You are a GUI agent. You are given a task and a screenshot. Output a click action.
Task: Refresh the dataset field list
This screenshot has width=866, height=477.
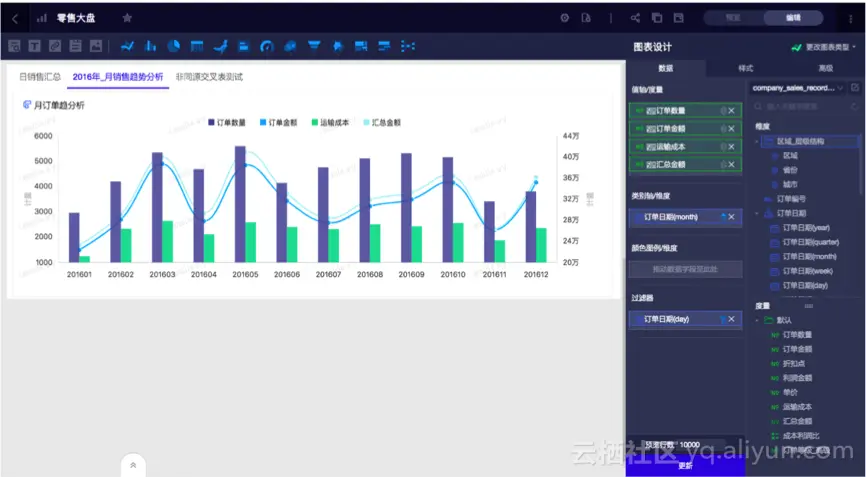click(x=855, y=106)
